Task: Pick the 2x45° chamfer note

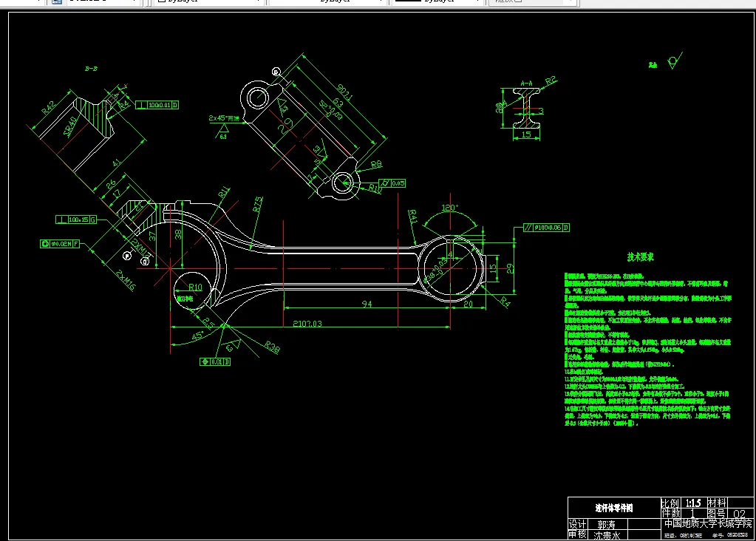Action: click(224, 118)
